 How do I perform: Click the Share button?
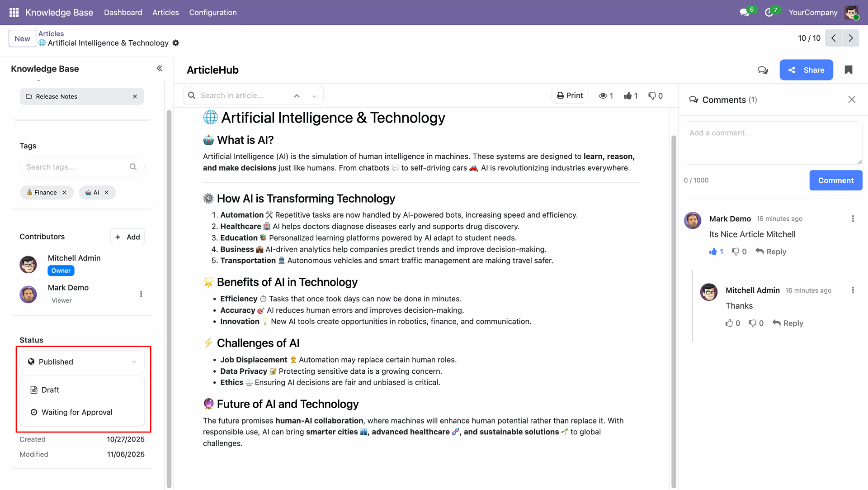click(x=806, y=70)
